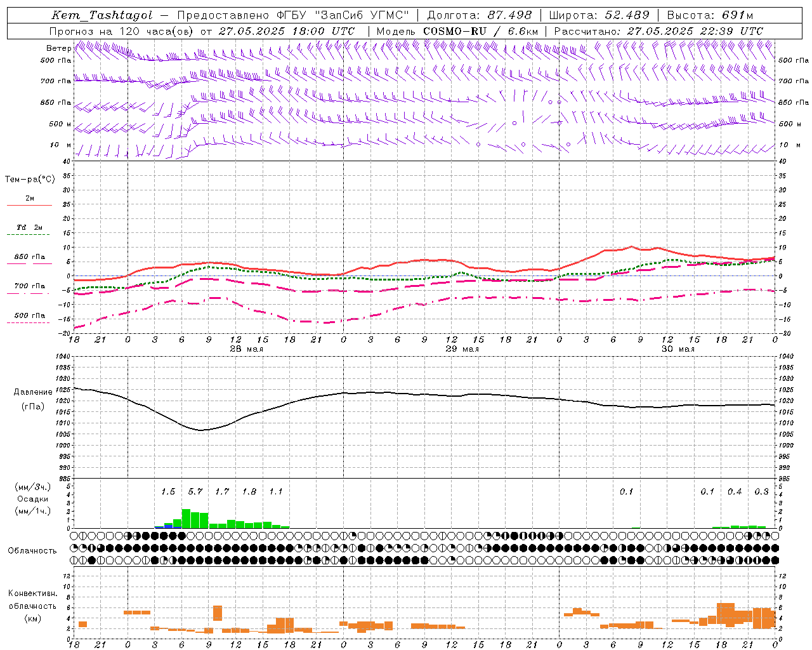
Task: Select the Рассчитано: 27.05.2025 22:39 UTC text
Action: click(x=658, y=31)
